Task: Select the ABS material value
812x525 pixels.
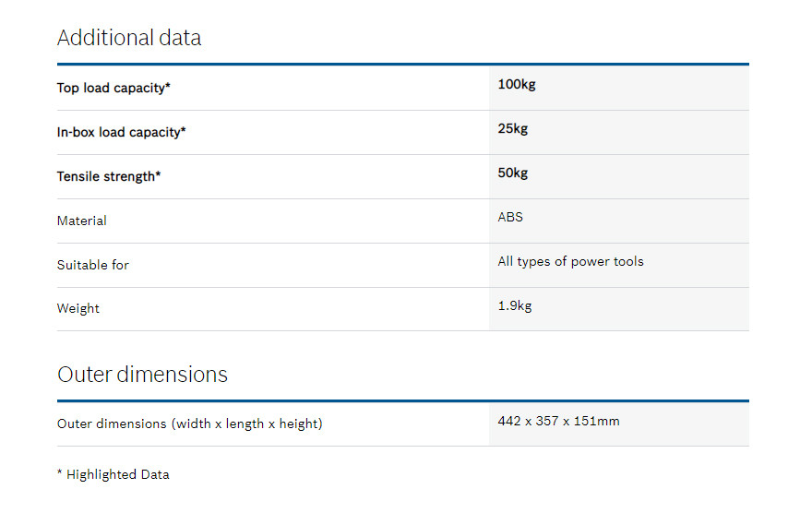Action: click(510, 217)
